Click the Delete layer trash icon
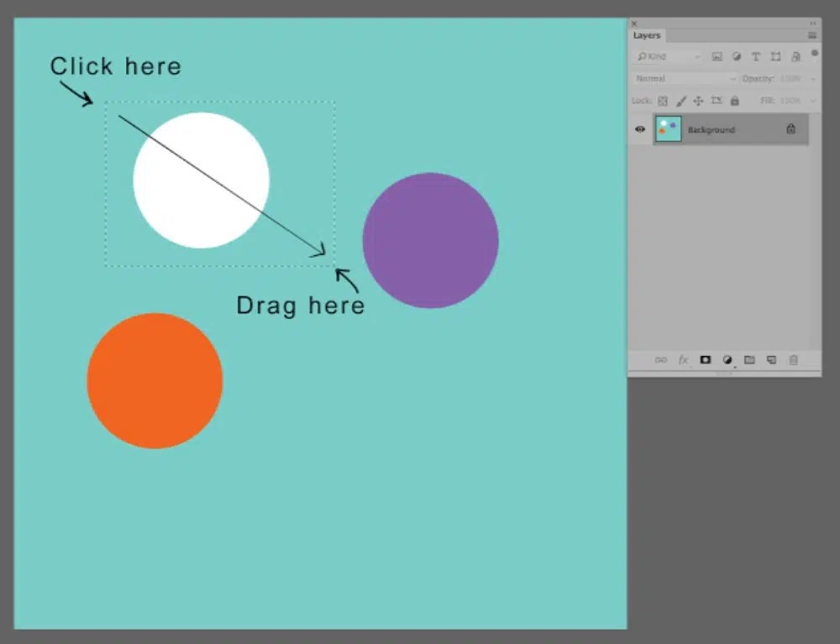840x644 pixels. click(793, 360)
